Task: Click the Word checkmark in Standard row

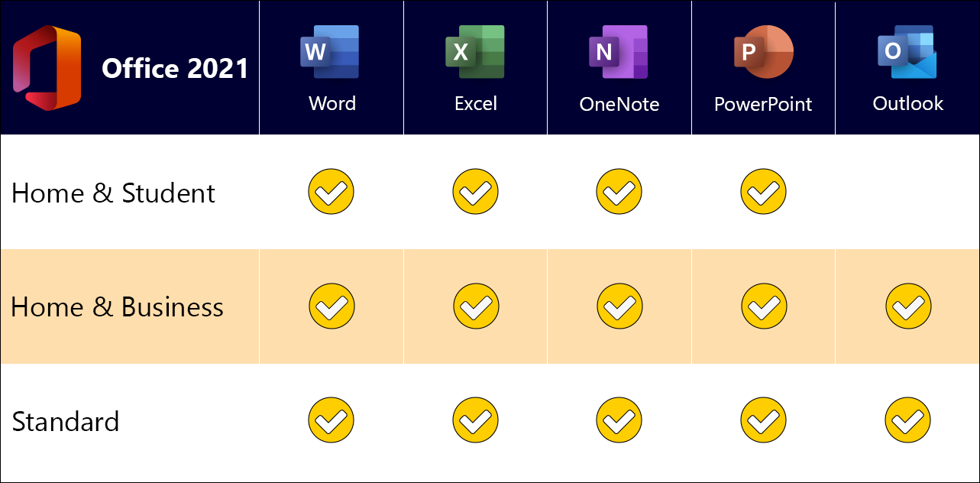Action: pyautogui.click(x=331, y=421)
